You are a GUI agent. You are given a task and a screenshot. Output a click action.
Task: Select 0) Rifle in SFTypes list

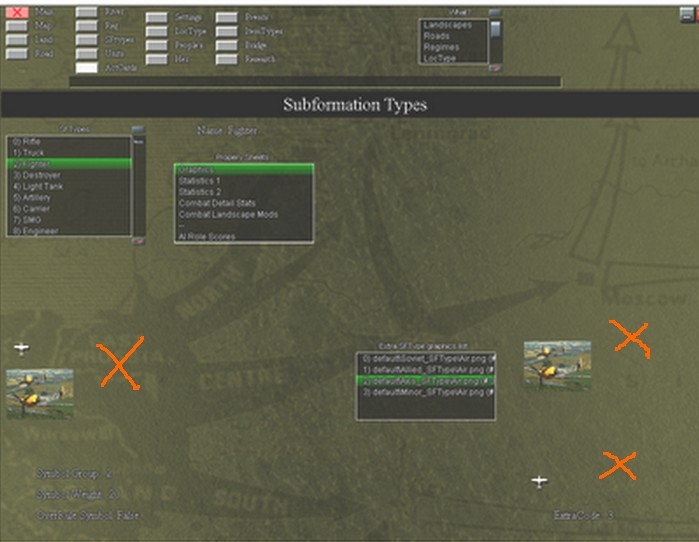click(x=69, y=142)
